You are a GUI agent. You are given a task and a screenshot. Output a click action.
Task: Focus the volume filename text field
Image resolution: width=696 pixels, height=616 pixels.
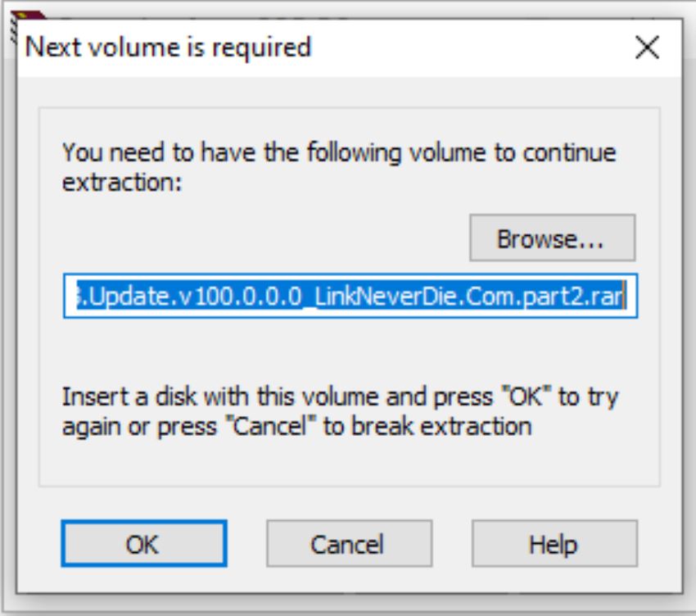[350, 296]
